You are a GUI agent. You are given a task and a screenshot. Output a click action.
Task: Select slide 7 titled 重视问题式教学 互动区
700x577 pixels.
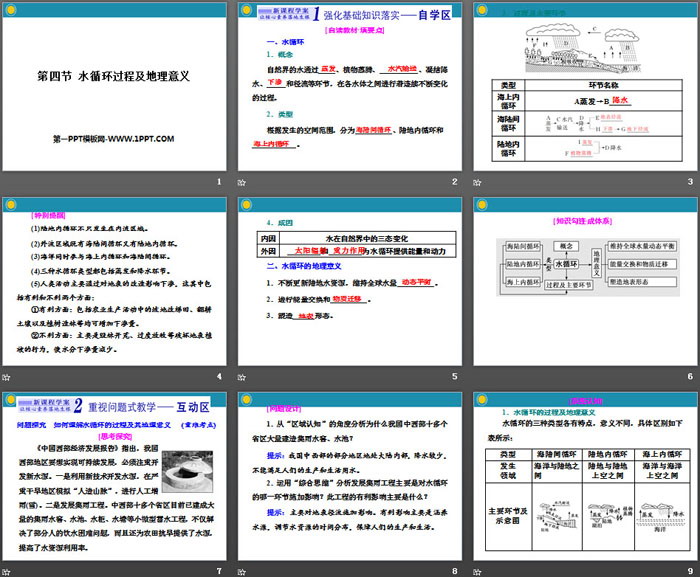tap(114, 477)
